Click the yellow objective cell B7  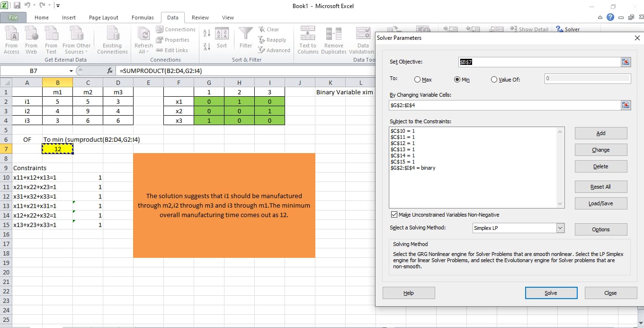pos(58,149)
